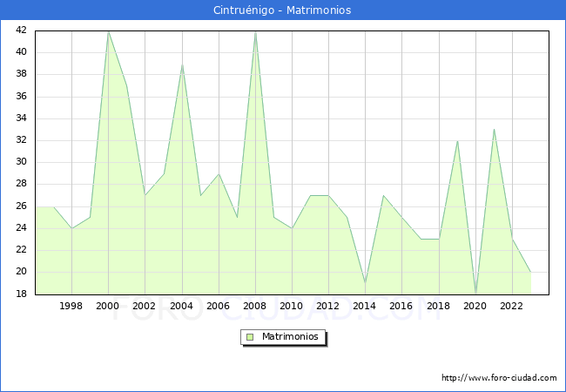Click the final 2023 data point
566x392 pixels.
pos(530,272)
